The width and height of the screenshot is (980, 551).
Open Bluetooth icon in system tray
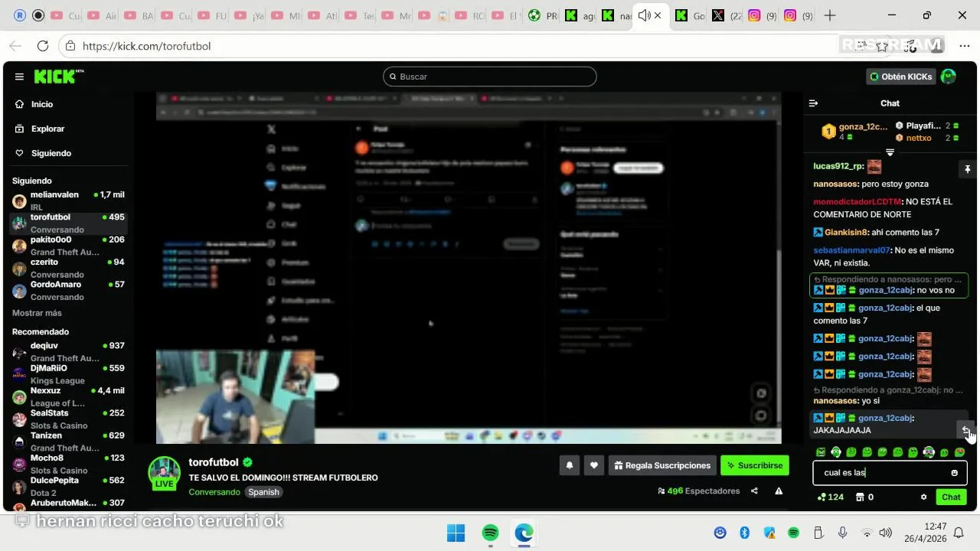tap(744, 533)
